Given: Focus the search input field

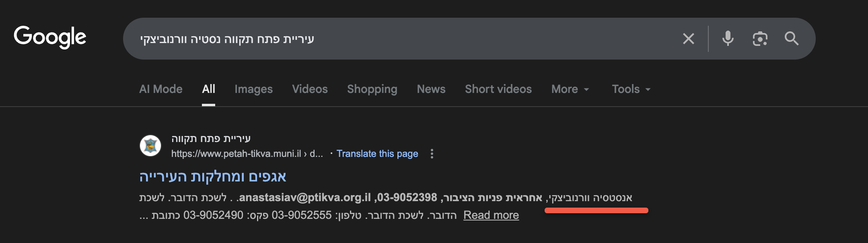Looking at the screenshot, I should pos(402,39).
